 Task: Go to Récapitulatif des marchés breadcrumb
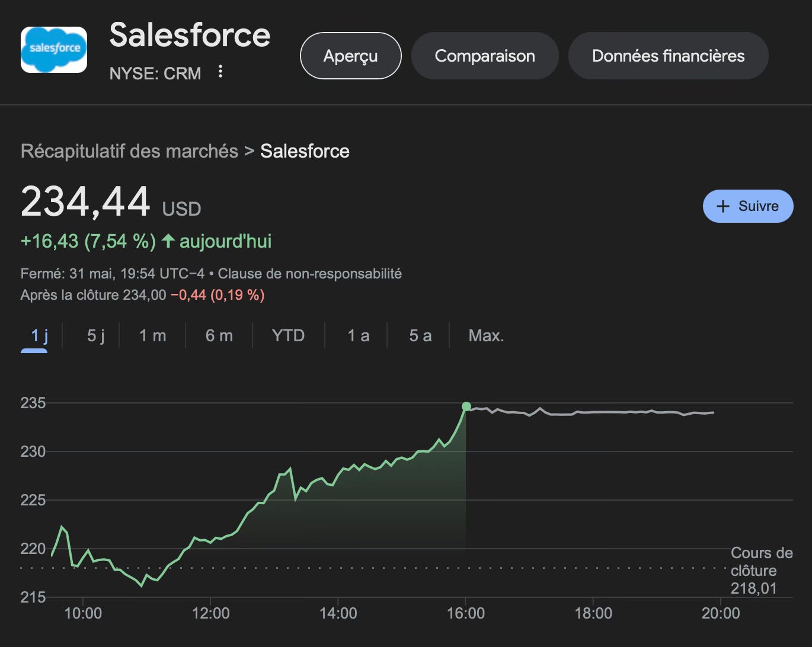[129, 151]
